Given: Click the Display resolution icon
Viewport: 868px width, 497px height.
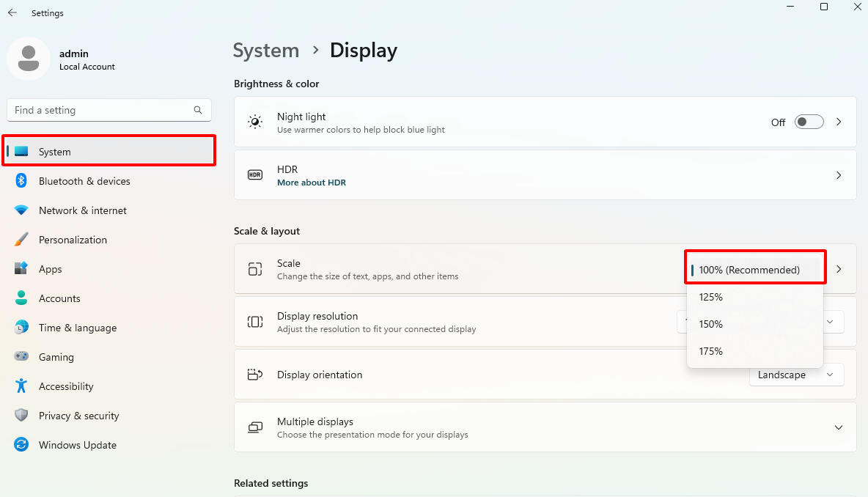Looking at the screenshot, I should [254, 322].
